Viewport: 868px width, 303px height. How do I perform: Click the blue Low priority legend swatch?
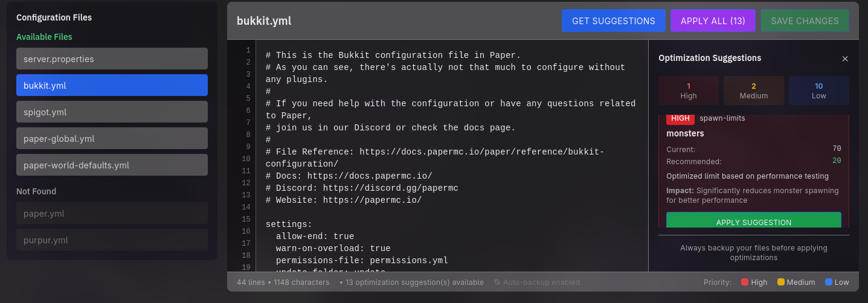[828, 282]
